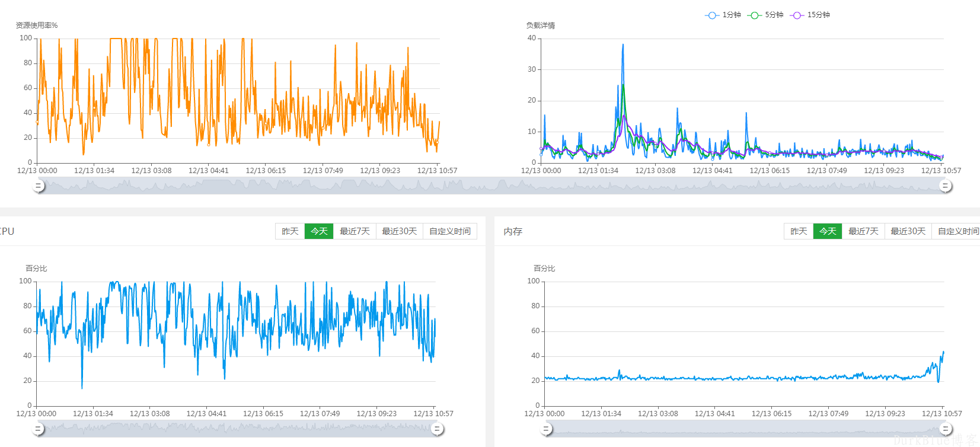Grab left zoom handle of the top range slider
The width and height of the screenshot is (980, 447).
pyautogui.click(x=39, y=186)
